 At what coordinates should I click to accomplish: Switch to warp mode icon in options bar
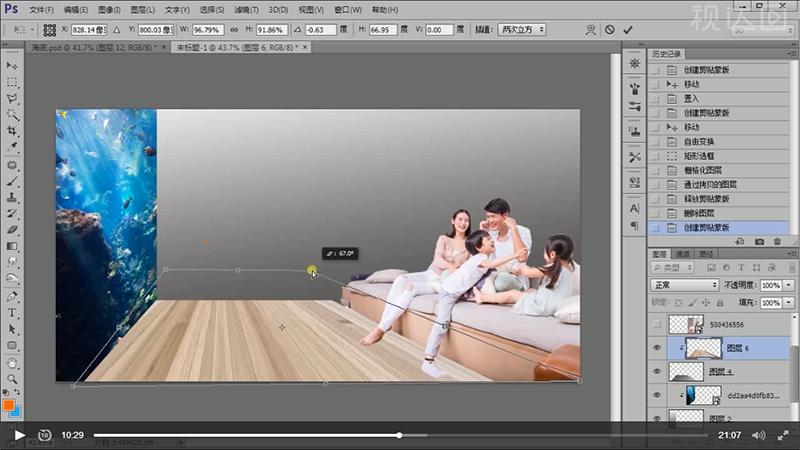click(588, 30)
